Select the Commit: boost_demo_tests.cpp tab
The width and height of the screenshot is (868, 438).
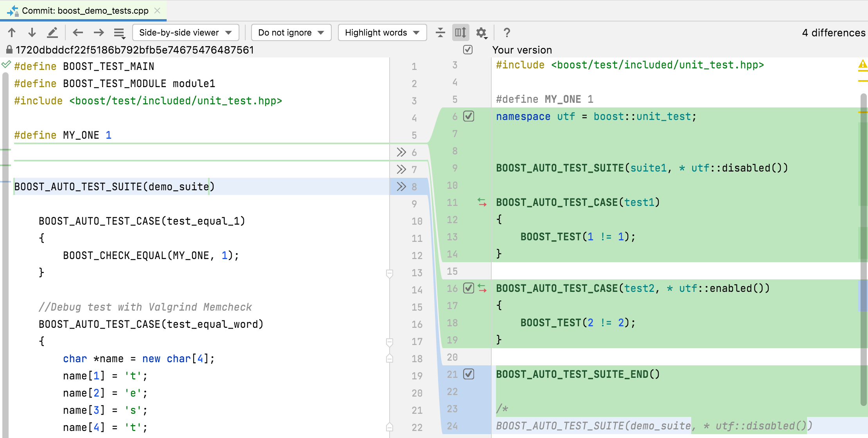82,11
